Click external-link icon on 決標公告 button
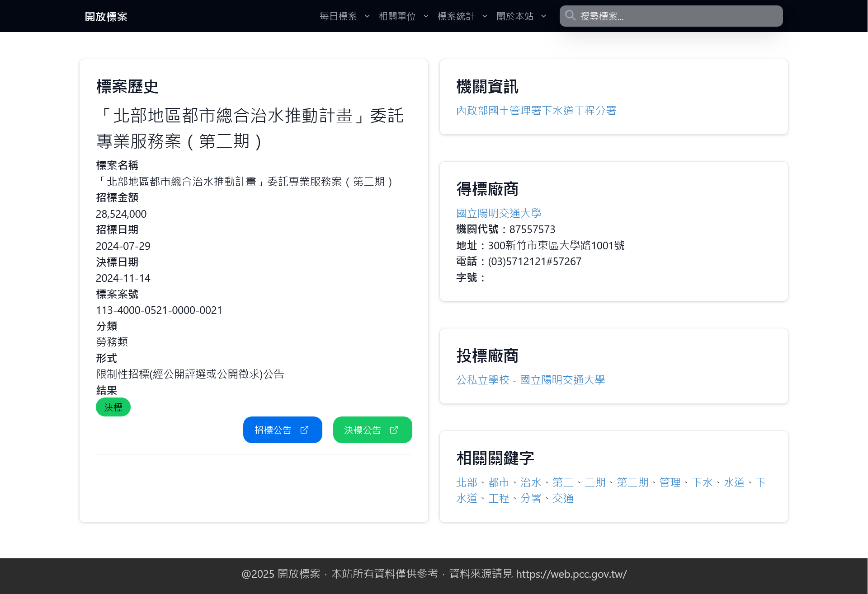The width and height of the screenshot is (868, 594). pyautogui.click(x=394, y=430)
